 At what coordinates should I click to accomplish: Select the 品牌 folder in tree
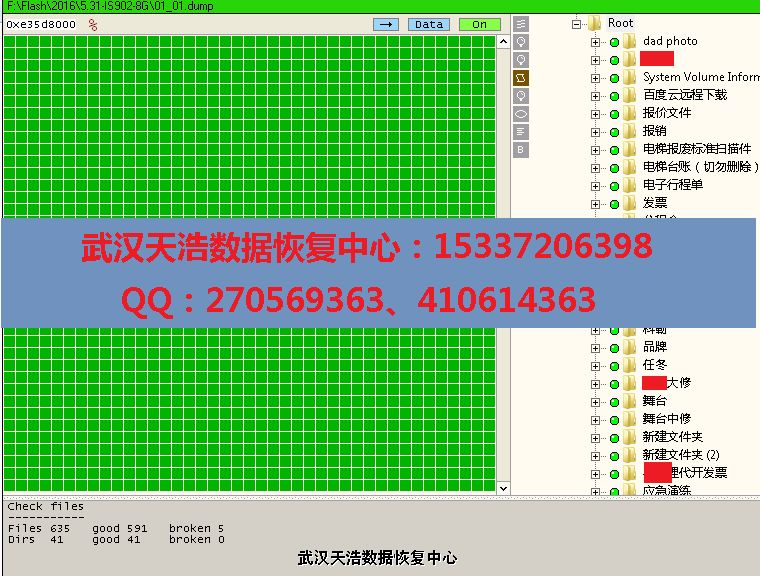coord(654,347)
